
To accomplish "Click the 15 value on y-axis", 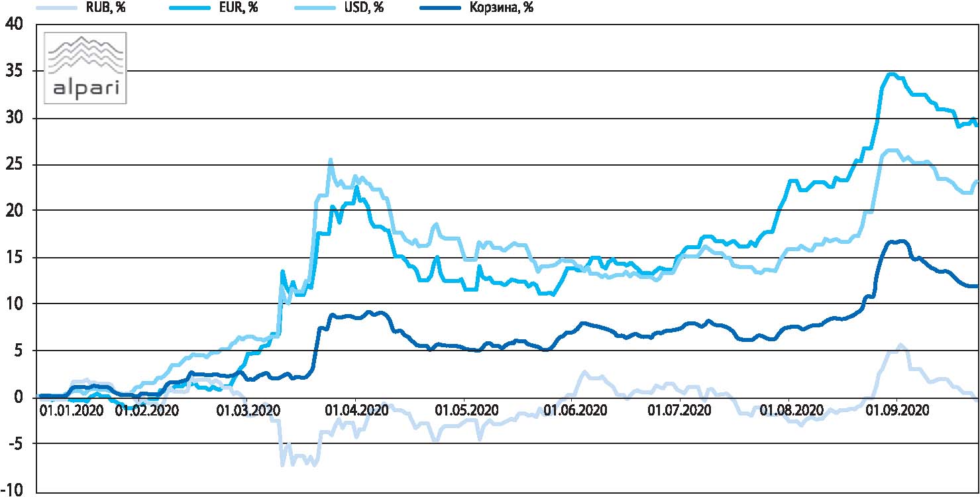I will pyautogui.click(x=13, y=257).
